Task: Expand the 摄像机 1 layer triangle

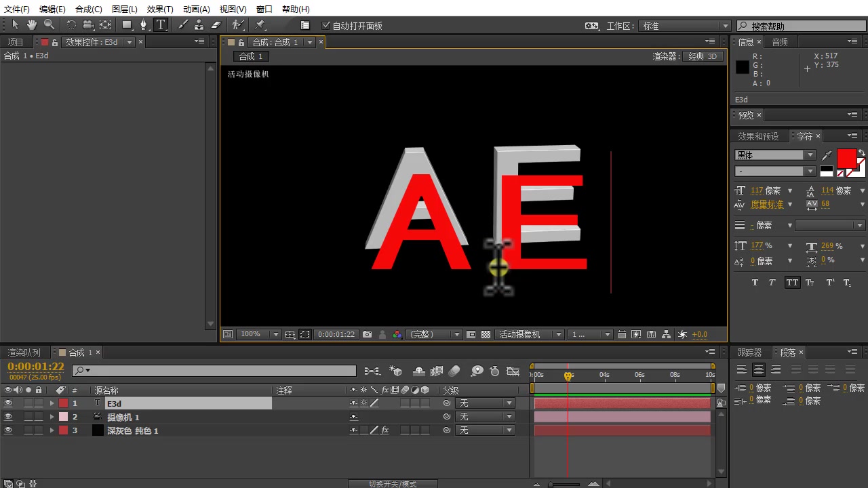Action: (x=52, y=417)
